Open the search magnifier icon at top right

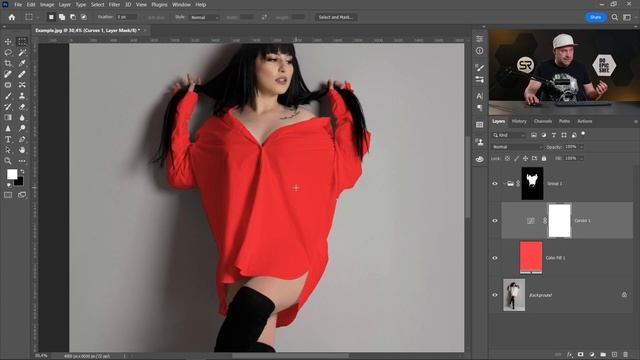coord(615,17)
